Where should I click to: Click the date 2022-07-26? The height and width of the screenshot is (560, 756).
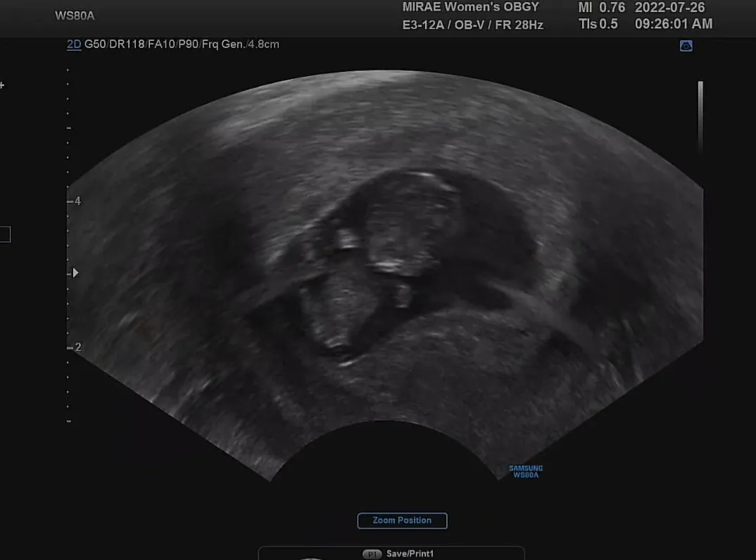click(669, 7)
